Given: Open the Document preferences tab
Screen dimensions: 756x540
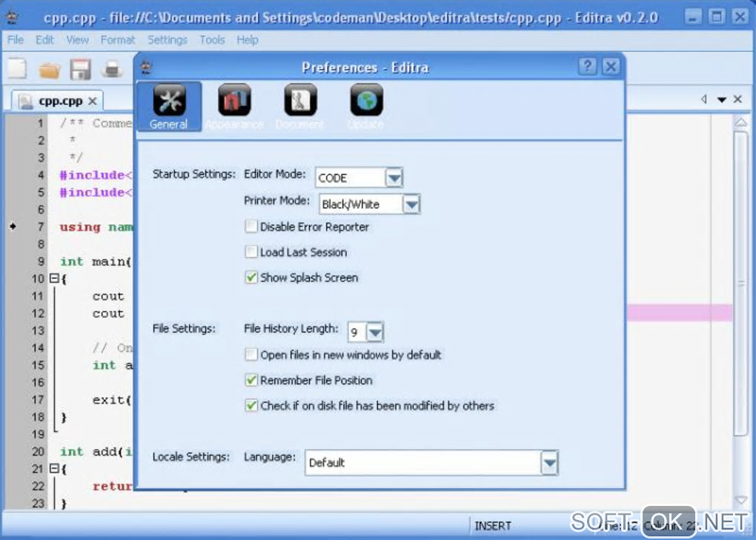Looking at the screenshot, I should 300,107.
